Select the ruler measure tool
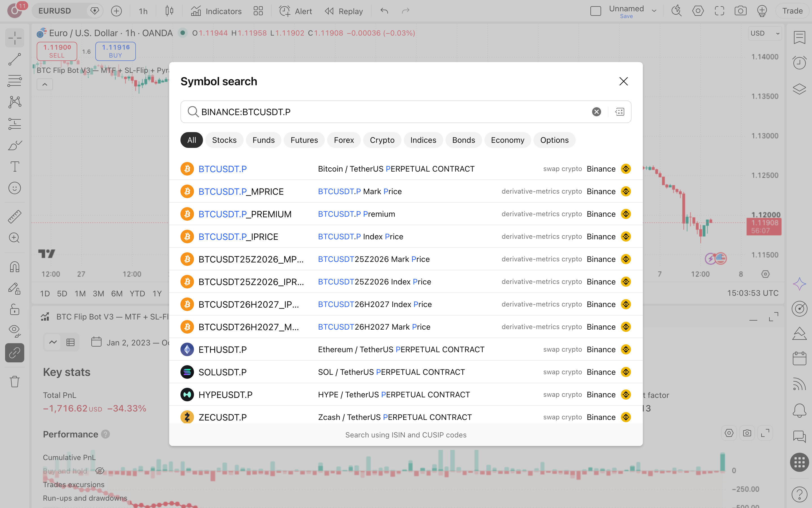This screenshot has height=508, width=812. pos(14,217)
